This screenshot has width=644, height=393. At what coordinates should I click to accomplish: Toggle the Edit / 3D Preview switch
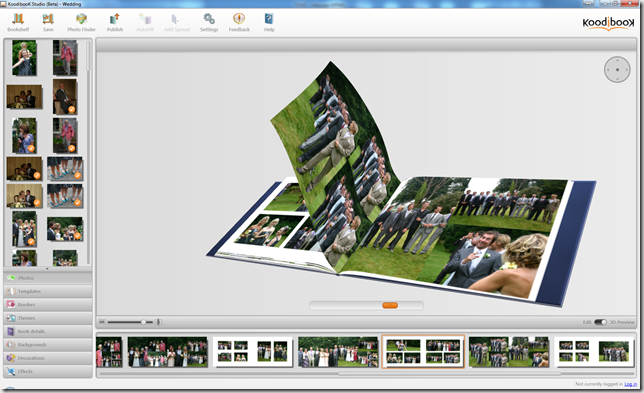coord(600,322)
